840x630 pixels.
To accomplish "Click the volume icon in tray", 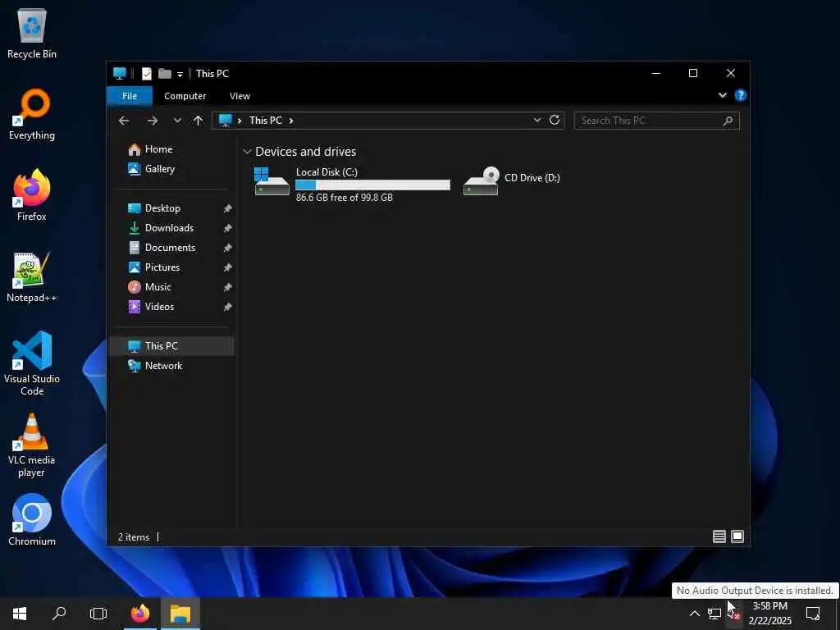I will (x=734, y=614).
